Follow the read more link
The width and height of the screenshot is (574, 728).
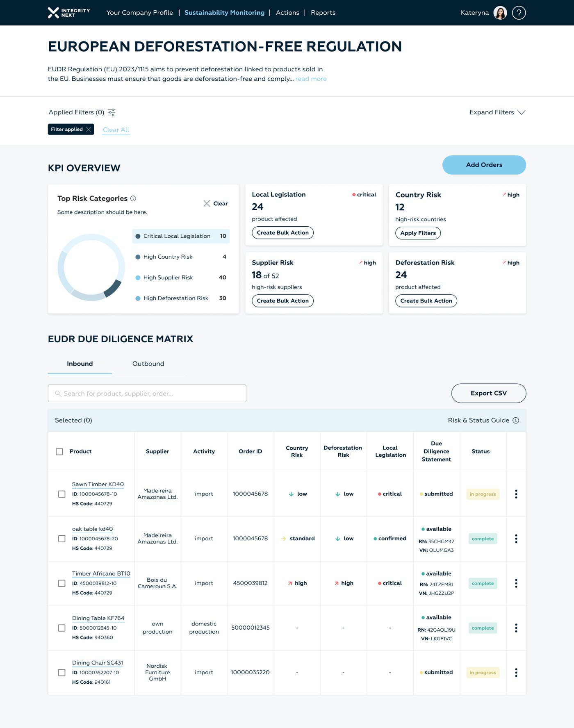tap(311, 79)
